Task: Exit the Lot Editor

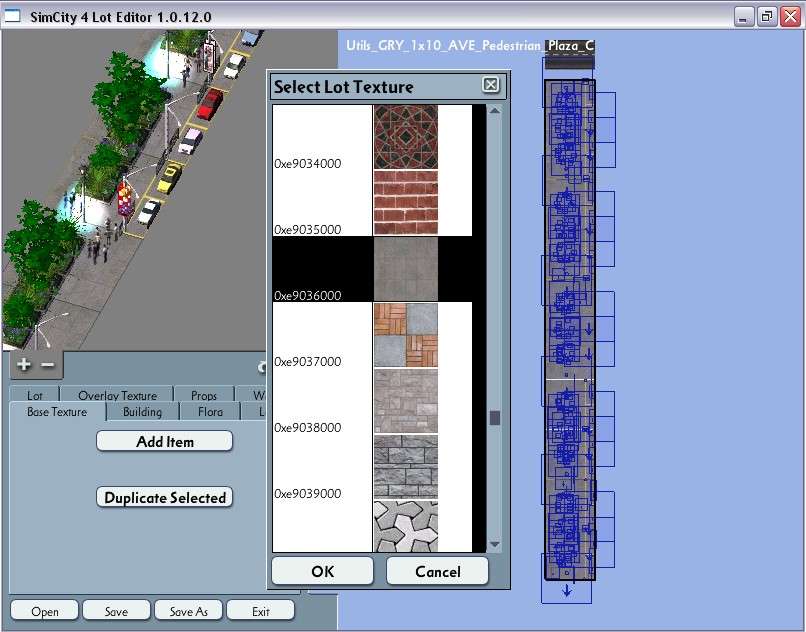Action: [260, 611]
